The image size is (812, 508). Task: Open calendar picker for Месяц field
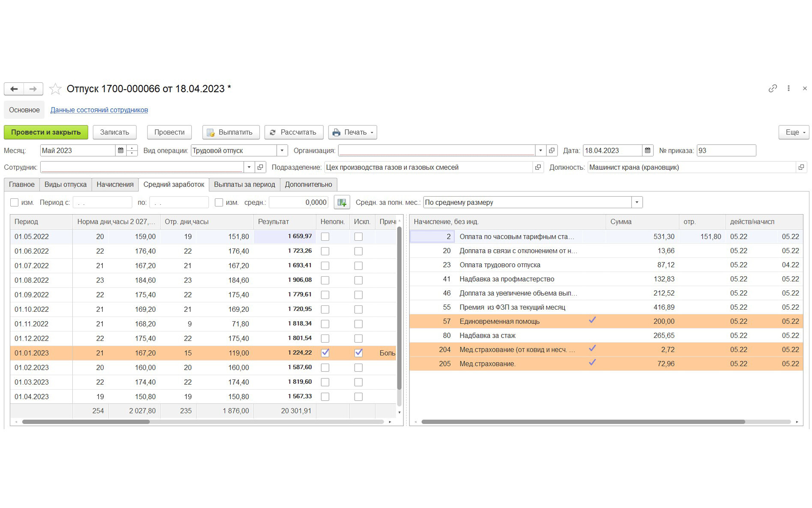[x=121, y=151]
